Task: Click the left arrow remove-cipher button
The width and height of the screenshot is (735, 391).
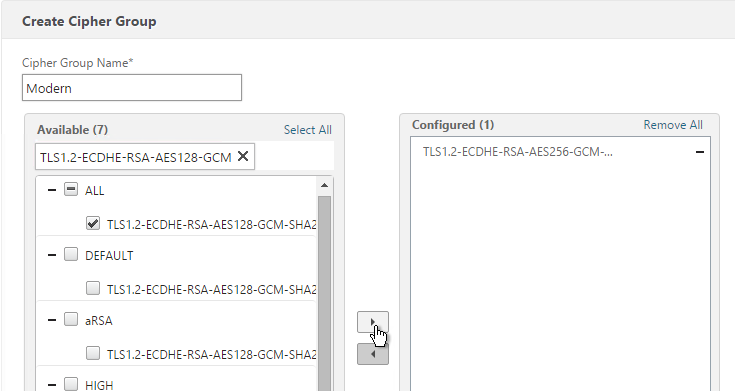Action: click(373, 354)
